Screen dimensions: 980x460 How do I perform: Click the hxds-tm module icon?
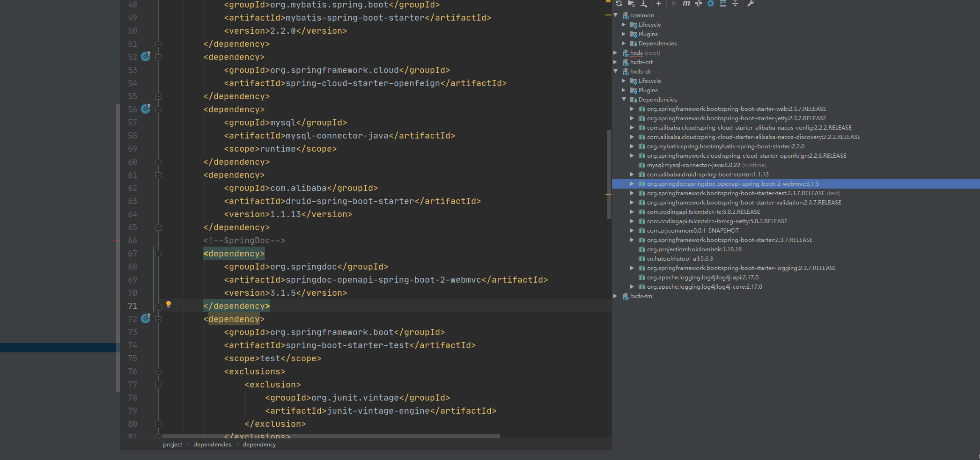625,296
